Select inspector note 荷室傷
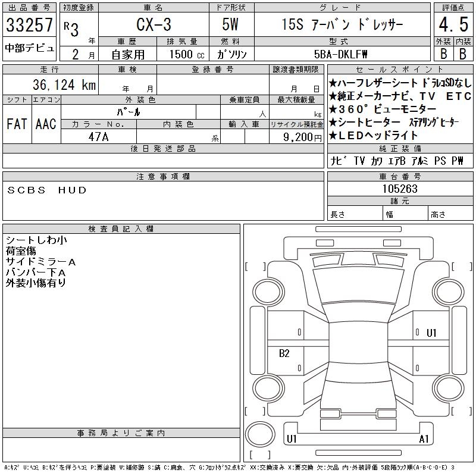476x476 pixels. click(x=21, y=250)
